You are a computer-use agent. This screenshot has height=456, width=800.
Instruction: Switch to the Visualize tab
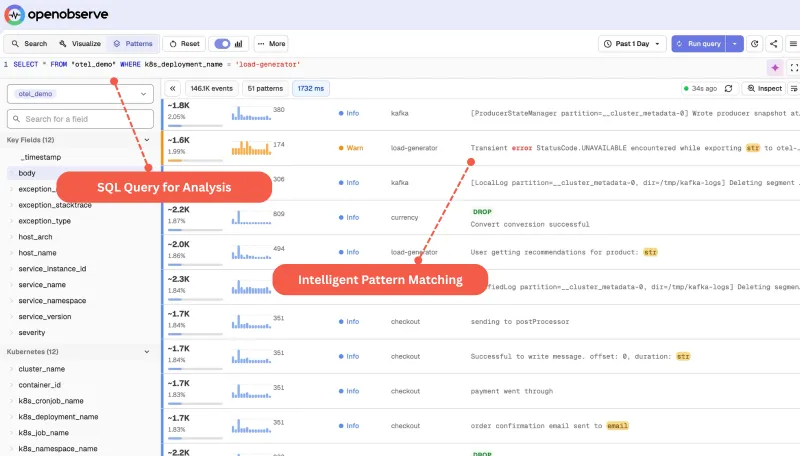80,44
